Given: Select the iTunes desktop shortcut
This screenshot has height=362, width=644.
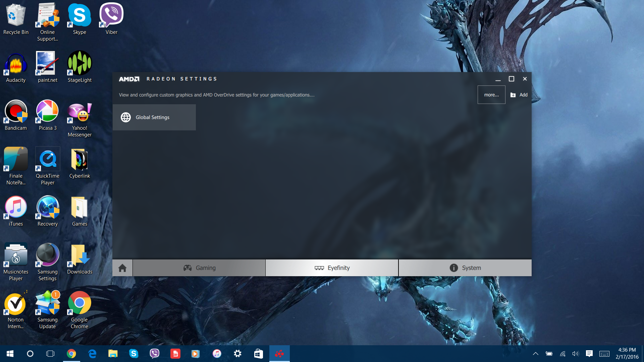Looking at the screenshot, I should tap(16, 211).
